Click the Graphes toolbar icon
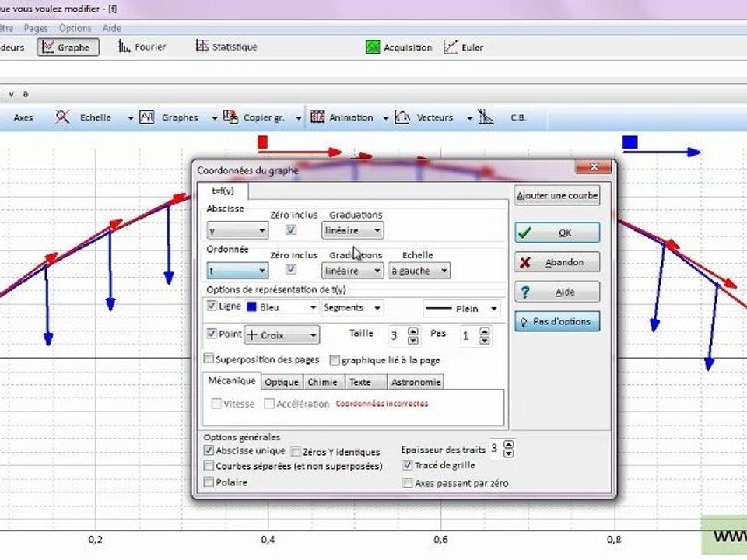Image resolution: width=747 pixels, height=560 pixels. (x=147, y=117)
